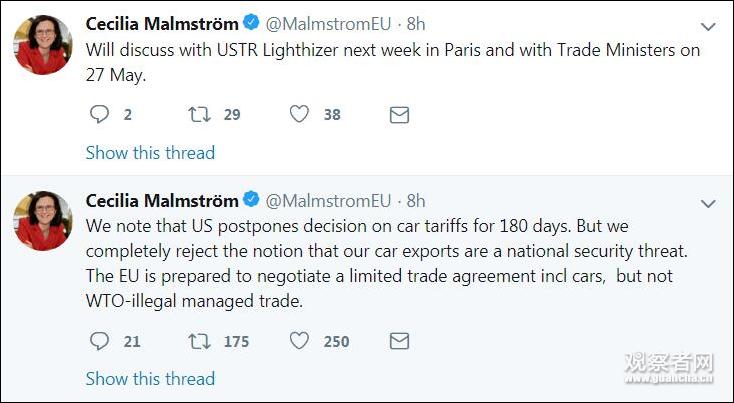This screenshot has width=734, height=403.
Task: Expand options caret on car tariffs tweet
Action: coord(708,204)
